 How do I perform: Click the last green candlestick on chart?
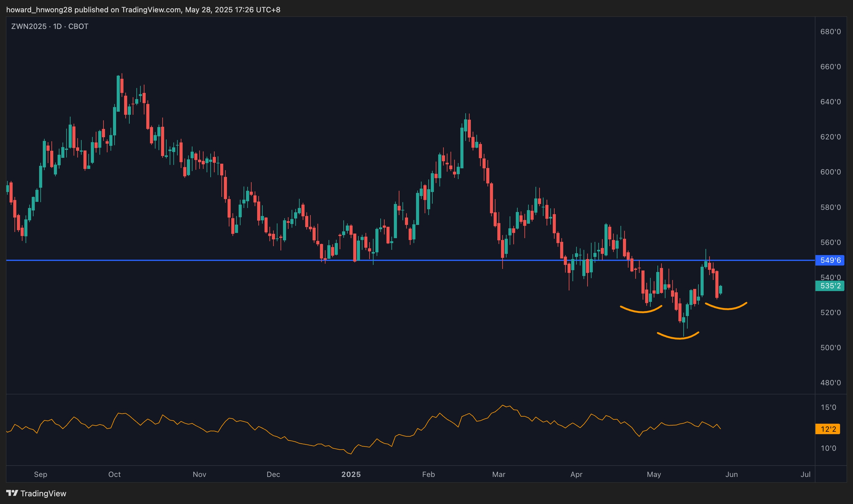[x=721, y=290]
